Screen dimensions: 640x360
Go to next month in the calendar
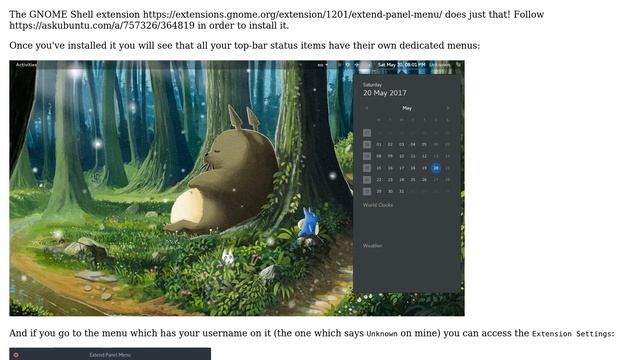point(448,108)
